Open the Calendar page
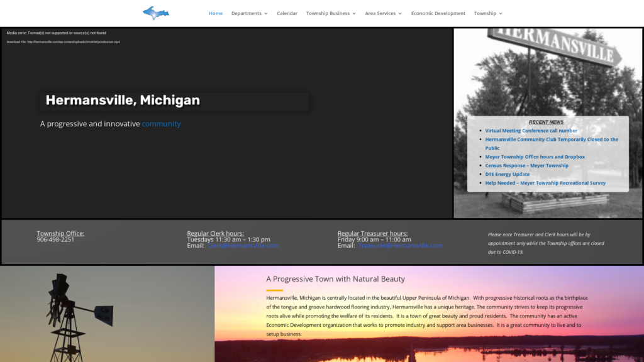Image resolution: width=644 pixels, height=362 pixels. [x=287, y=13]
